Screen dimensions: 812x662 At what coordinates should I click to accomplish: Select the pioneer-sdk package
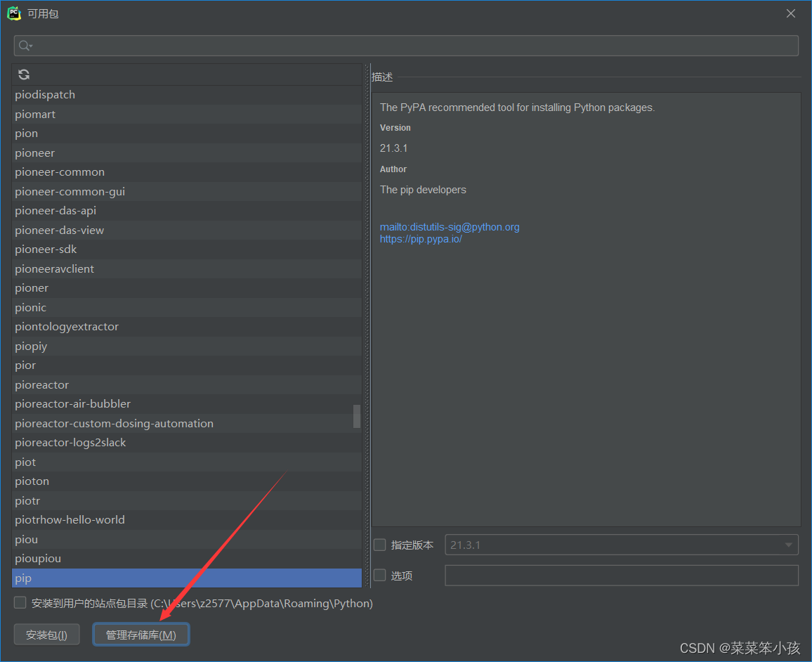click(186, 249)
